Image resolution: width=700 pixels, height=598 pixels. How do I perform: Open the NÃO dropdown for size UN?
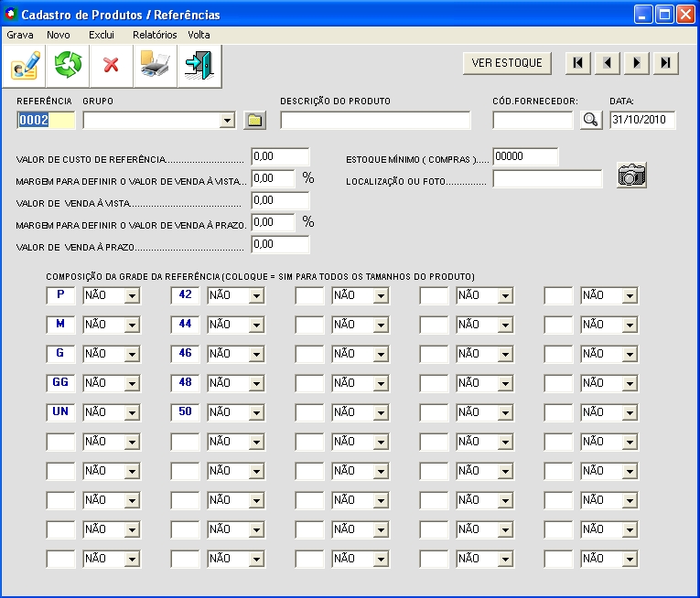[x=132, y=412]
